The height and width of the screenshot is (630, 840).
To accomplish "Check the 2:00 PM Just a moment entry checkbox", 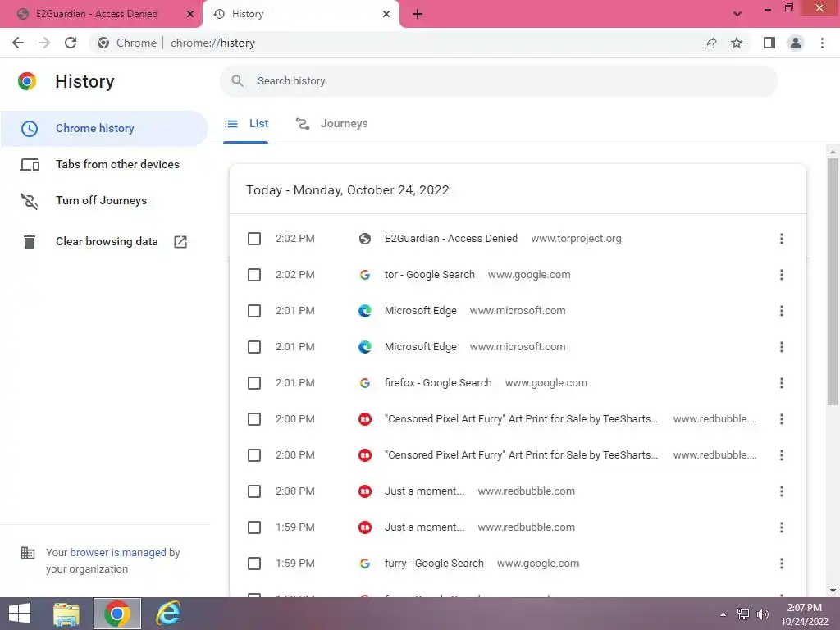I will pos(254,491).
